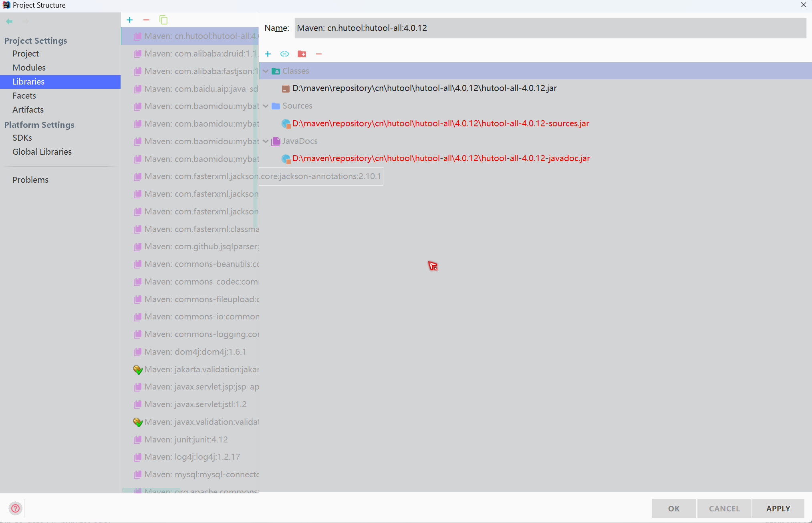This screenshot has height=523, width=812.
Task: Open help via question mark icon
Action: point(15,508)
